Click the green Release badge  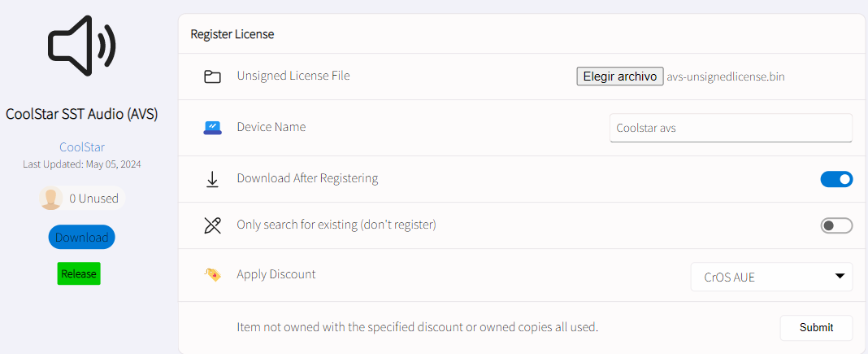(79, 273)
